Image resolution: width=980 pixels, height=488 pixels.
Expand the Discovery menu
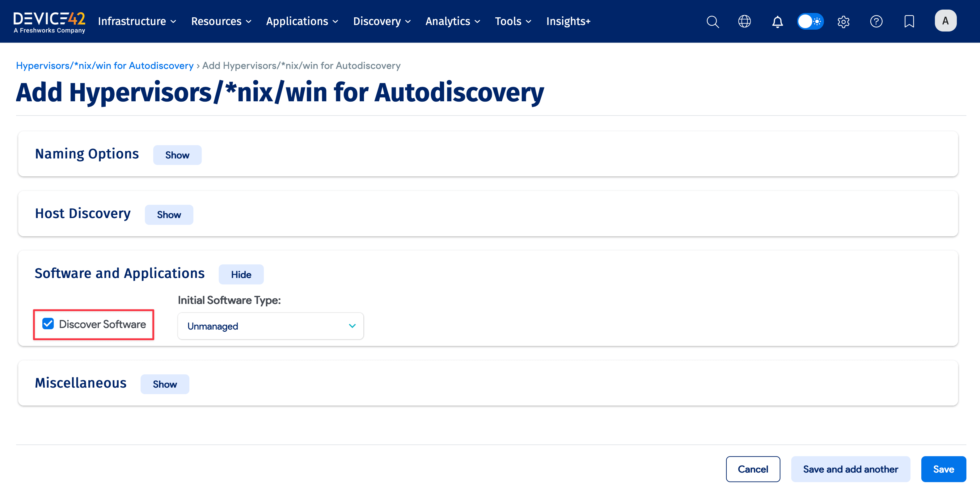point(382,21)
